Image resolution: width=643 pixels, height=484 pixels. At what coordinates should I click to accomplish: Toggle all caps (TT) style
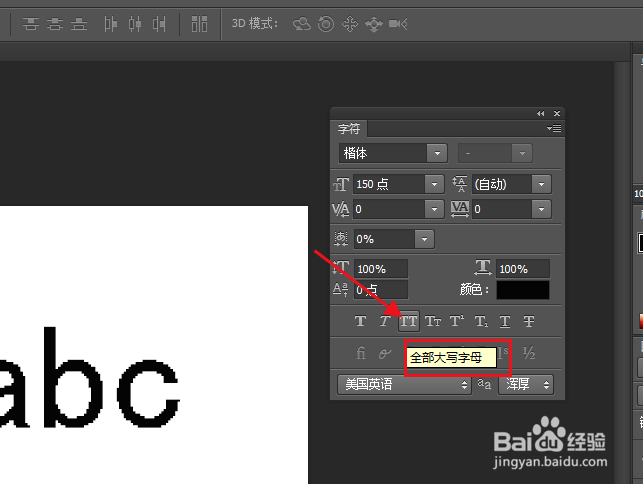click(x=408, y=321)
